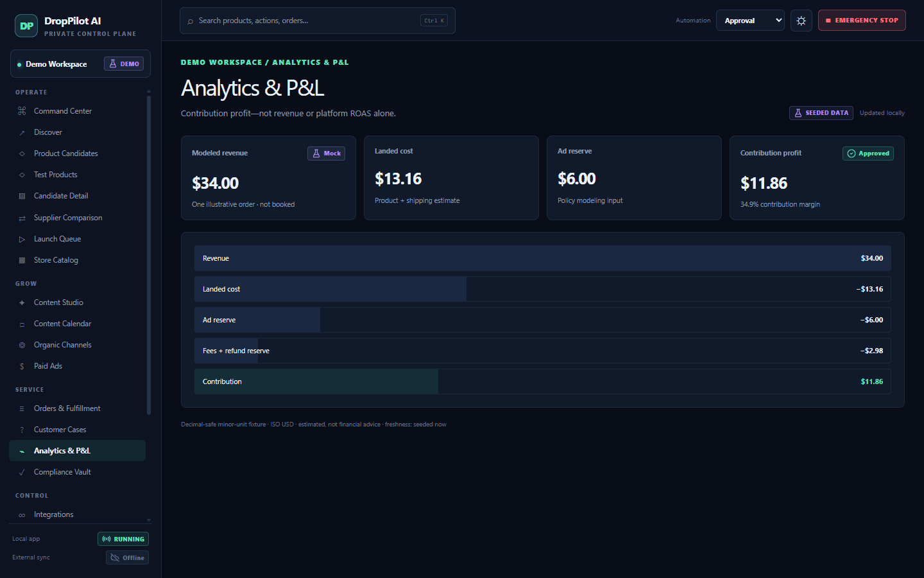Viewport: 924px width, 578px height.
Task: Click the Organic Channels target icon
Action: pos(22,345)
